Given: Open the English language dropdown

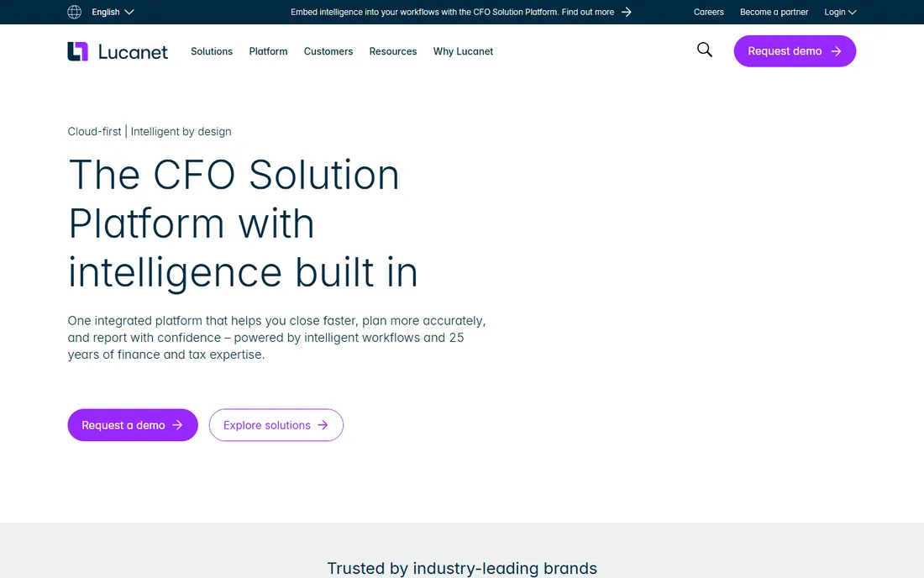Looking at the screenshot, I should [113, 12].
